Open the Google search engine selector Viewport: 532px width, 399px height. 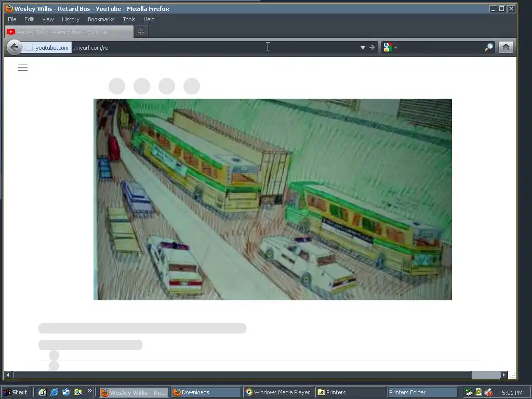[x=390, y=47]
